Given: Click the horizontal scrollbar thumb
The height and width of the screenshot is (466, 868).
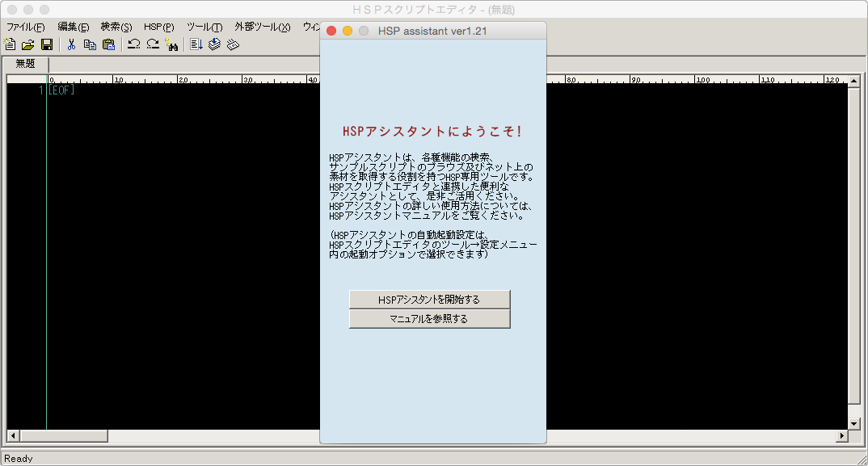Looking at the screenshot, I should 64,435.
